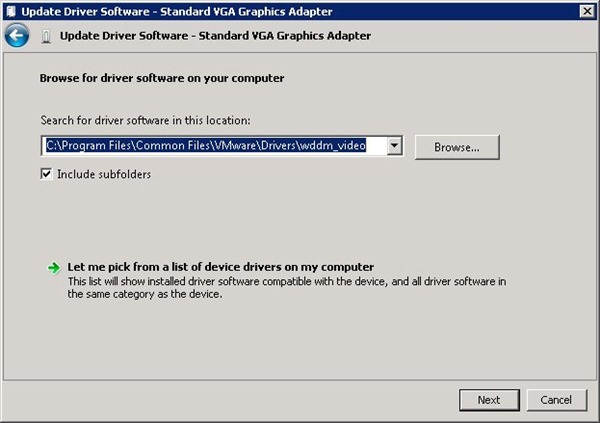The height and width of the screenshot is (423, 600).
Task: Click 'Search for driver software in this location' label
Action: [x=145, y=120]
